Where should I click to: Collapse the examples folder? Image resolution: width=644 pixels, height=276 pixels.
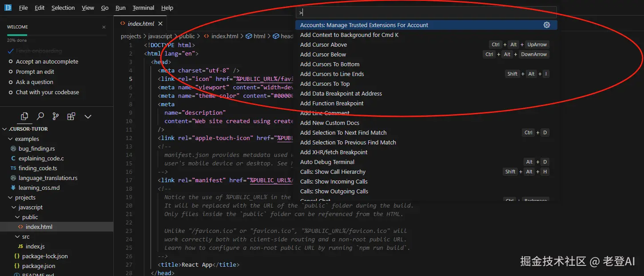click(x=11, y=139)
